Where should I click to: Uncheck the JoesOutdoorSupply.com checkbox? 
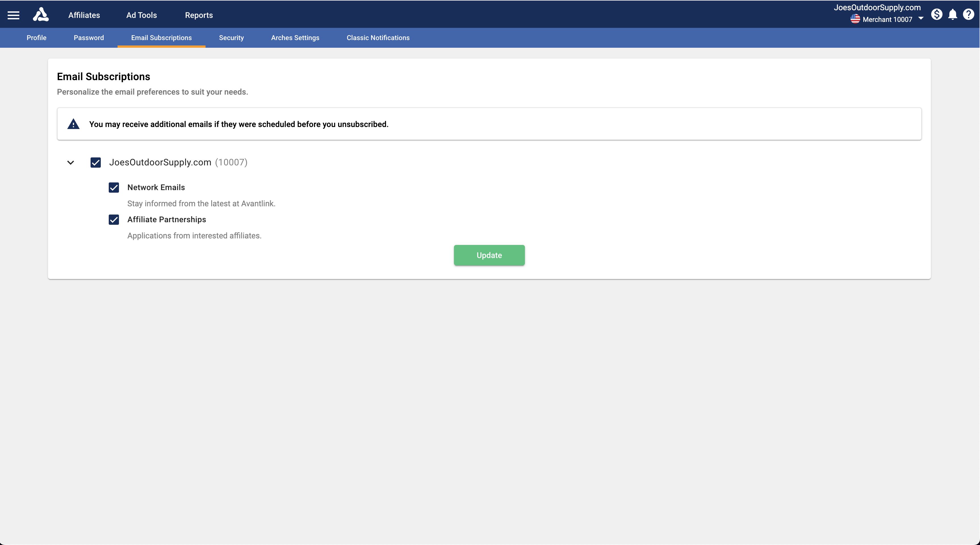pyautogui.click(x=95, y=163)
